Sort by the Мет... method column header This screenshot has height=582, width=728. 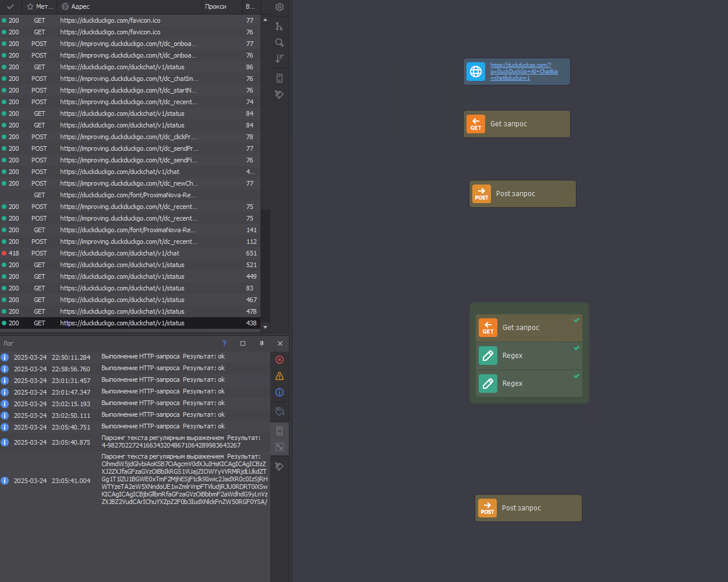40,7
